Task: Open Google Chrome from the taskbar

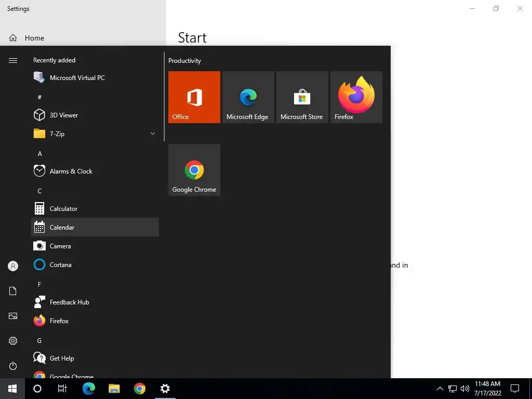Action: [139, 389]
